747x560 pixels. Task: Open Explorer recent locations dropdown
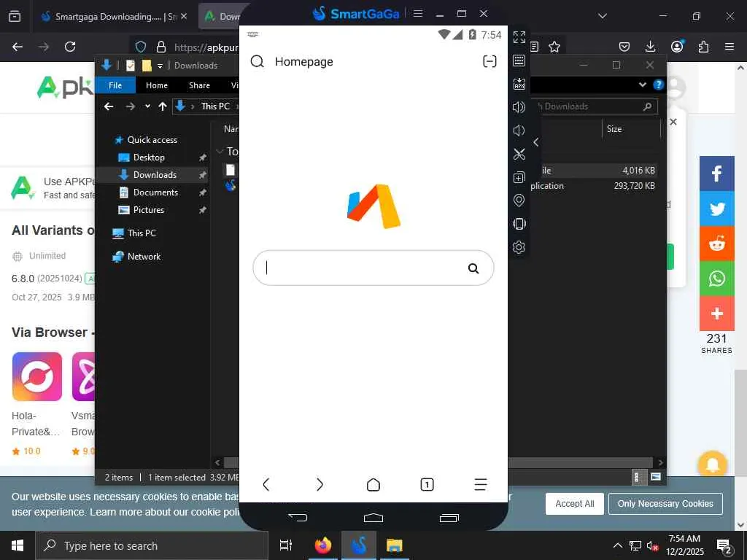[x=147, y=106]
